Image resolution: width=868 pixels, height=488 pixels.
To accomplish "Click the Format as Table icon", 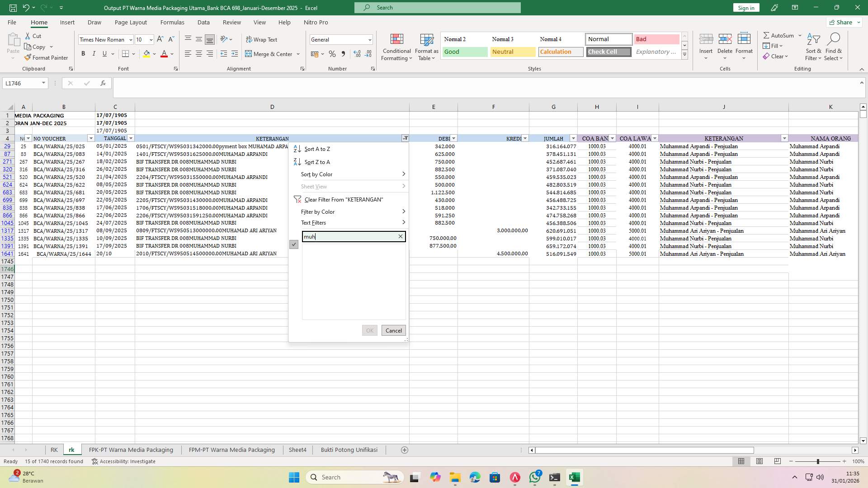I will (x=425, y=47).
